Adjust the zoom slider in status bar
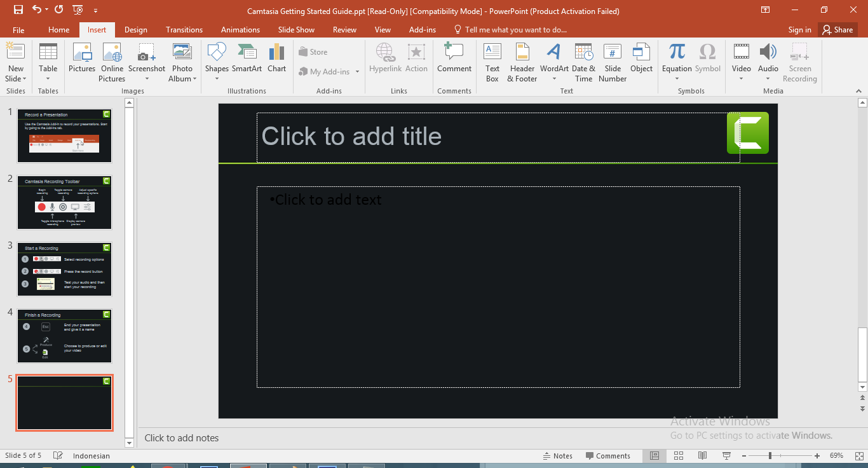The image size is (868, 468). pyautogui.click(x=770, y=456)
